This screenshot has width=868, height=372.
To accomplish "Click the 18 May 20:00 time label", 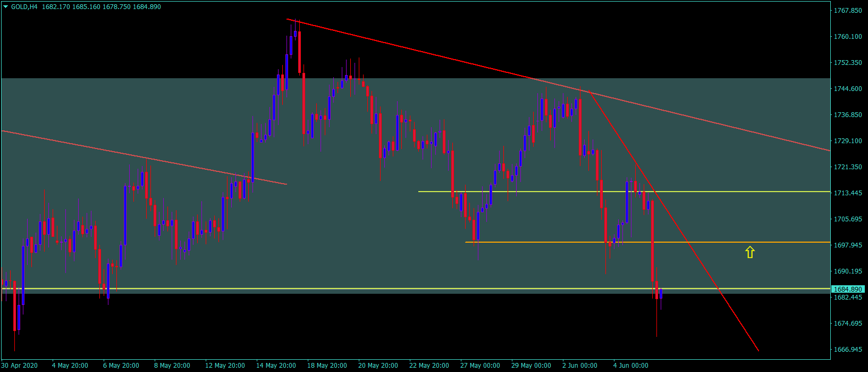I will 327,366.
